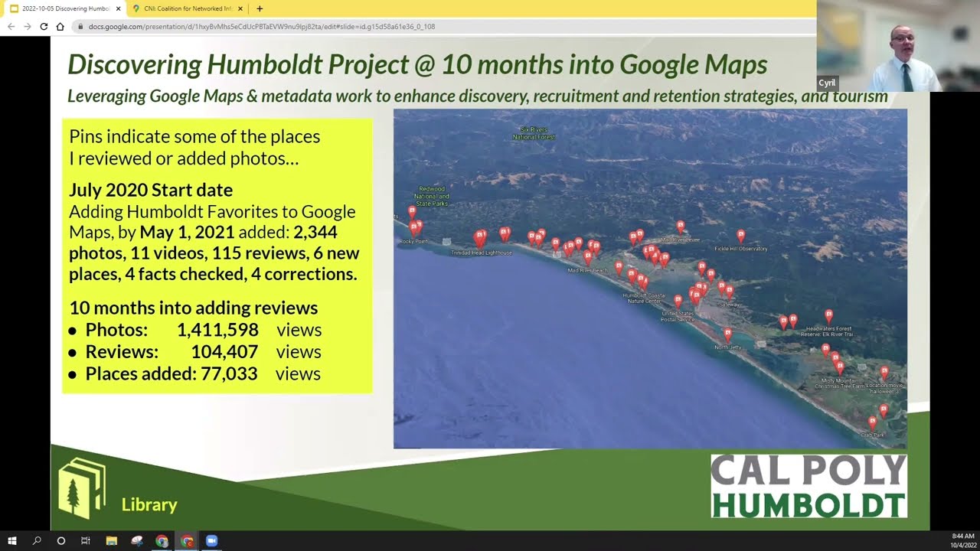Screen dimensions: 980x551
Task: Click the July 2020 Start date text
Action: [x=151, y=190]
